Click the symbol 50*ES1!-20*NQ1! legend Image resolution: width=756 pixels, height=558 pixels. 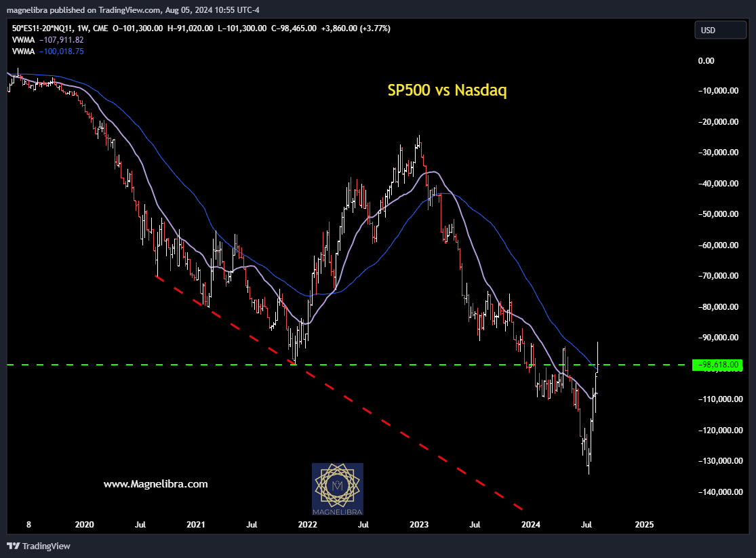click(x=43, y=28)
